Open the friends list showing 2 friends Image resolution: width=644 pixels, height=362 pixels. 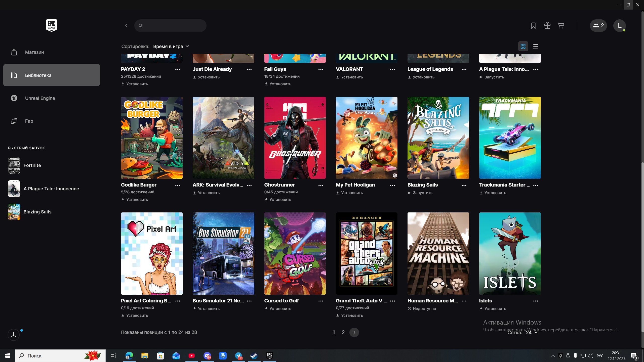pyautogui.click(x=598, y=25)
